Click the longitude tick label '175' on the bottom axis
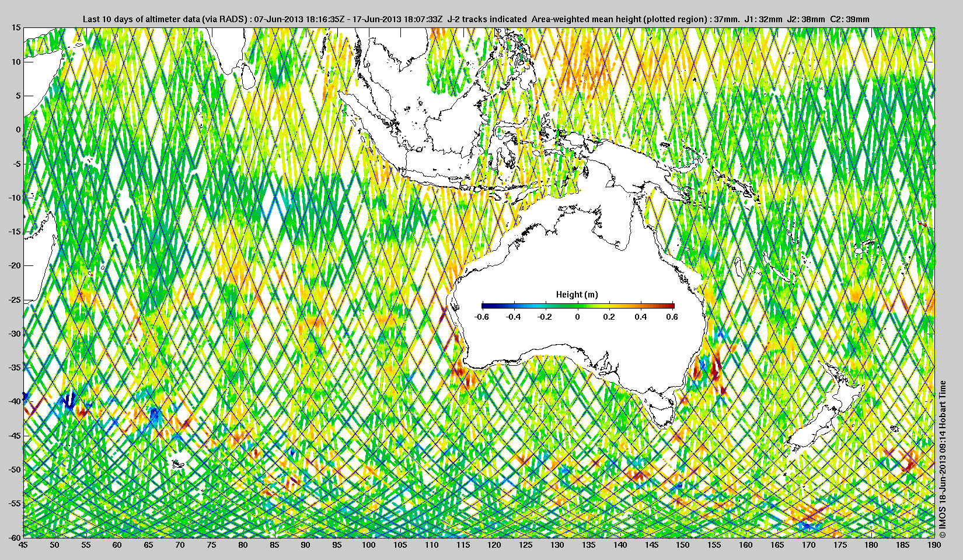This screenshot has height=560, width=963. point(840,545)
